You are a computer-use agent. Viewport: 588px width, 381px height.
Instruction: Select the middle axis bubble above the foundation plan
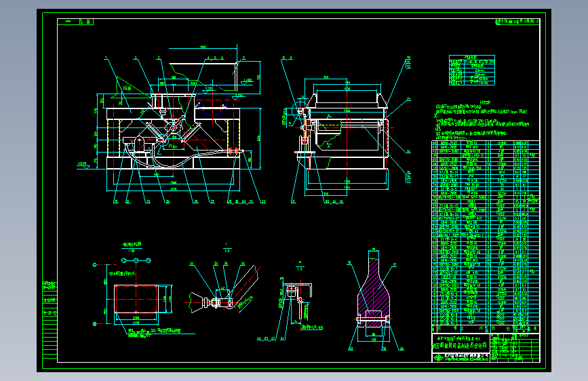[x=136, y=260]
